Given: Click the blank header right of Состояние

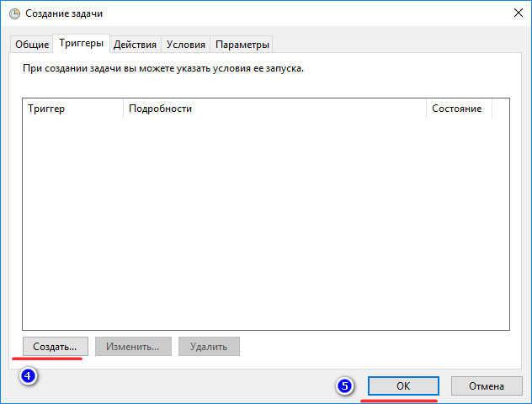Looking at the screenshot, I should coord(500,109).
